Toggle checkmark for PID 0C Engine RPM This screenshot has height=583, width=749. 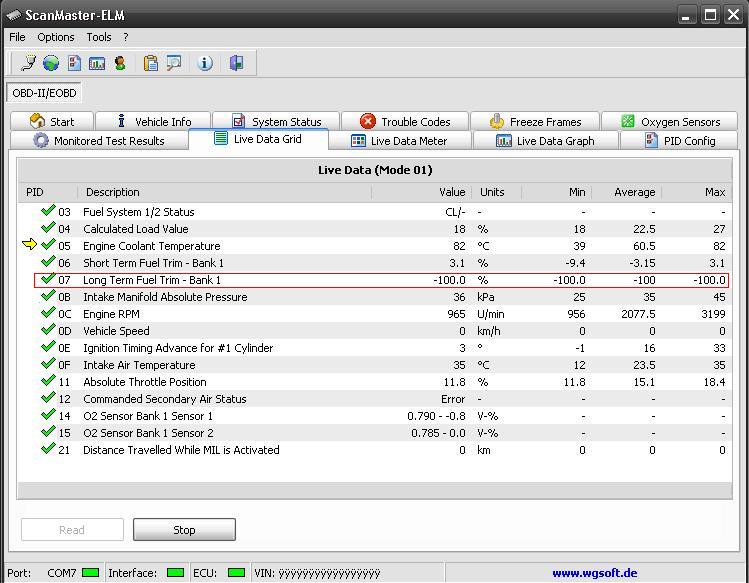48,313
